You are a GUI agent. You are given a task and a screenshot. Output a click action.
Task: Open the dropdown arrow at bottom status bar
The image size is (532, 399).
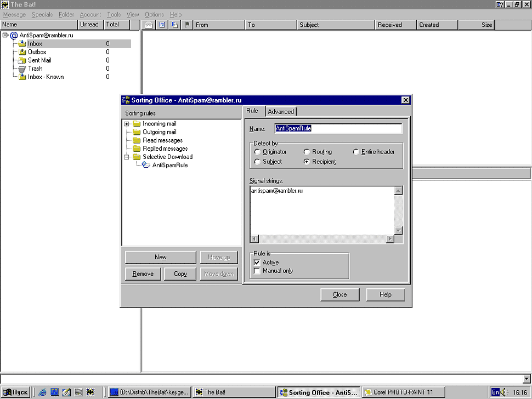[527, 379]
